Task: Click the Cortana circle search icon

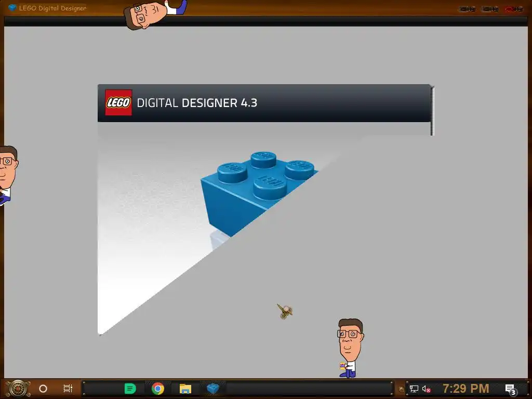Action: coord(43,389)
